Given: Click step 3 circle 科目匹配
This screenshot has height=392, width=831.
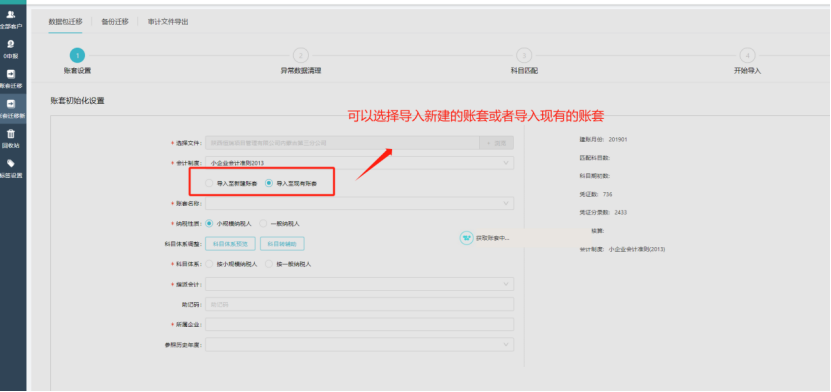Looking at the screenshot, I should 524,55.
